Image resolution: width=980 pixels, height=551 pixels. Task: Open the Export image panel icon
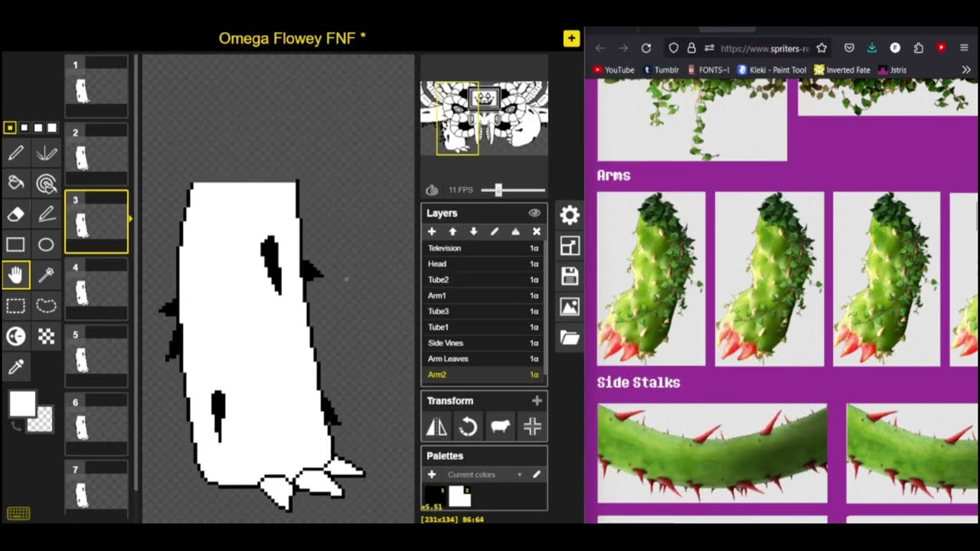click(x=570, y=307)
